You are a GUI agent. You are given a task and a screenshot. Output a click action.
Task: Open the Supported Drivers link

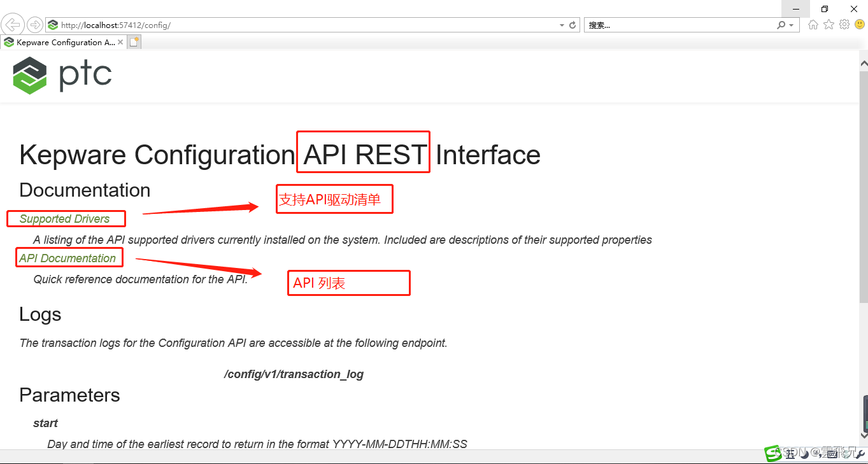click(x=64, y=219)
